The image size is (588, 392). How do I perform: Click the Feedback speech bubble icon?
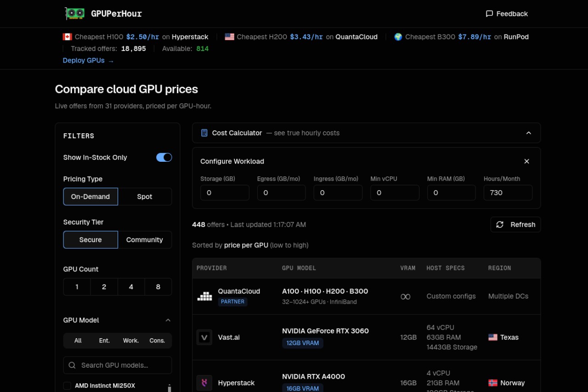point(489,14)
